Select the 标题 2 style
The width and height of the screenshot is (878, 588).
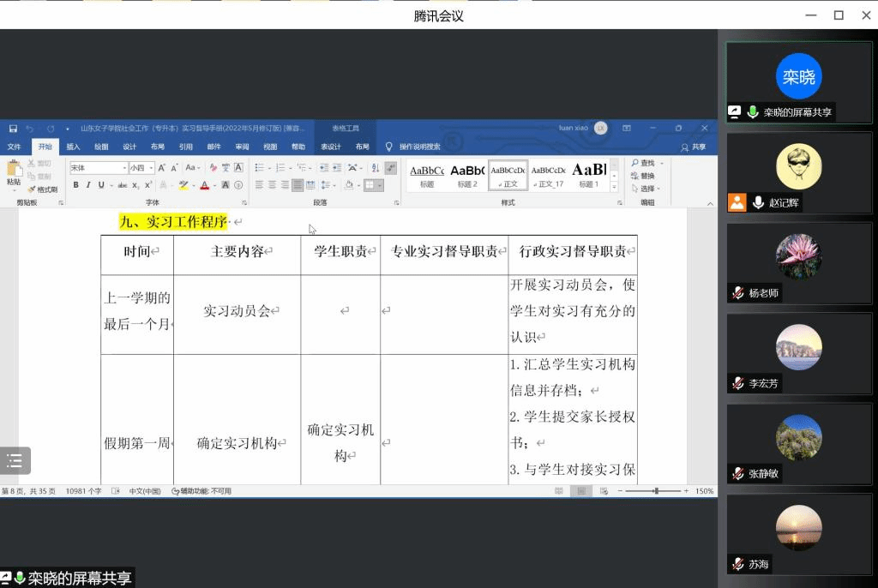tap(467, 175)
